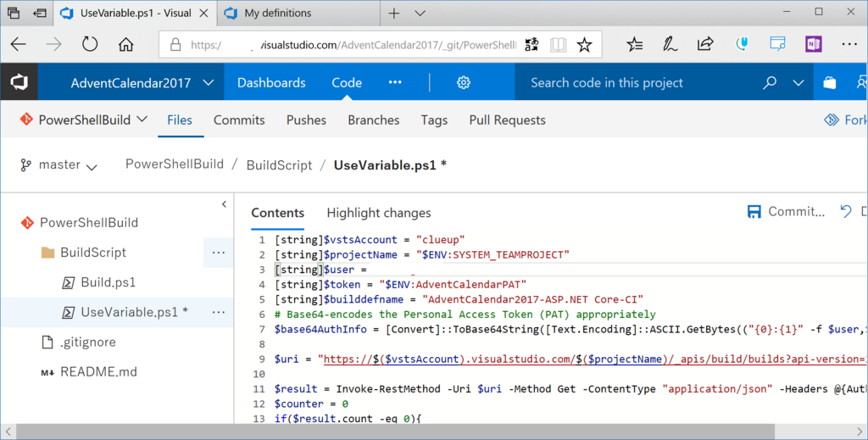
Task: Click the Add notes pen icon
Action: coord(670,44)
